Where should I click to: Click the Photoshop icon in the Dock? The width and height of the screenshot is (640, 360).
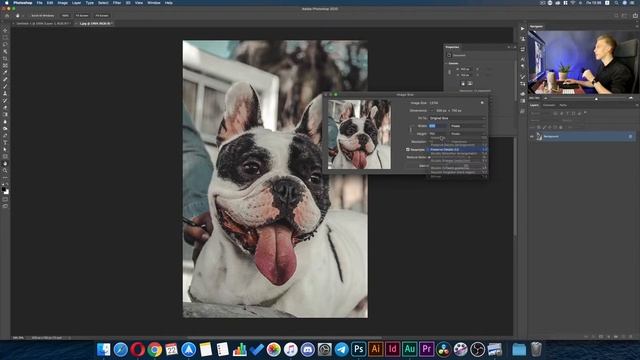pyautogui.click(x=358, y=349)
